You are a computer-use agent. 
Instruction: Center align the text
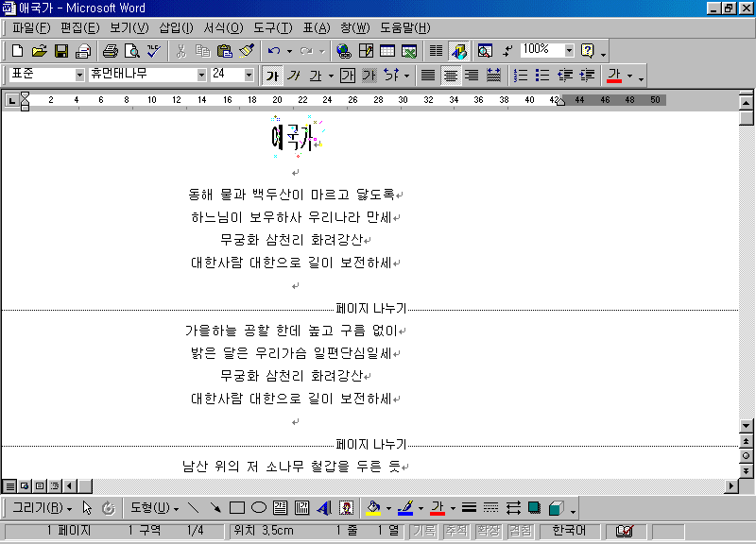coord(451,76)
